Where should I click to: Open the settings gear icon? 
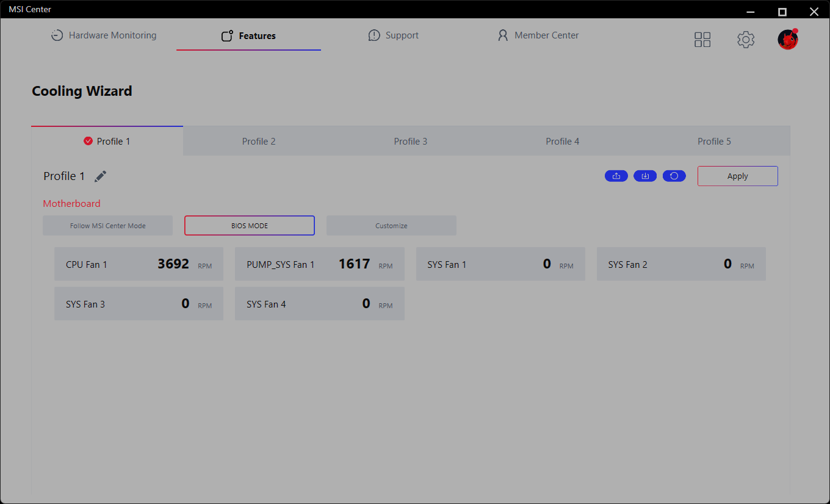[x=746, y=40]
